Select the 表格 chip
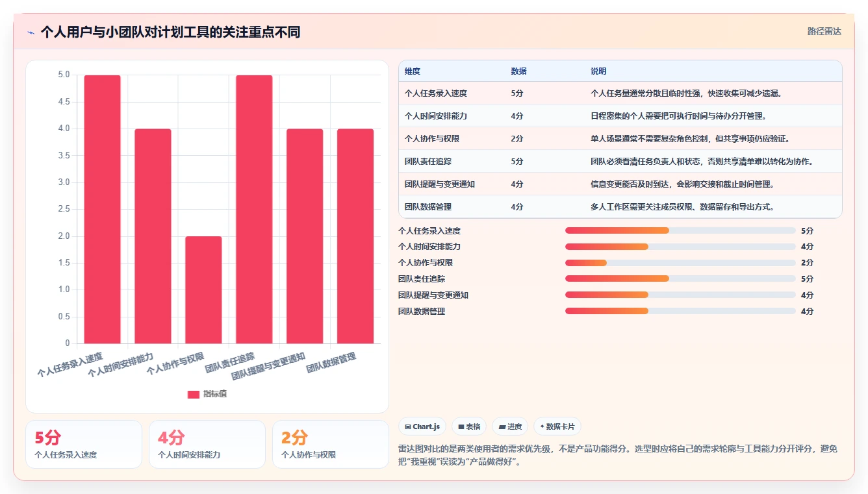868x494 pixels. click(x=469, y=426)
